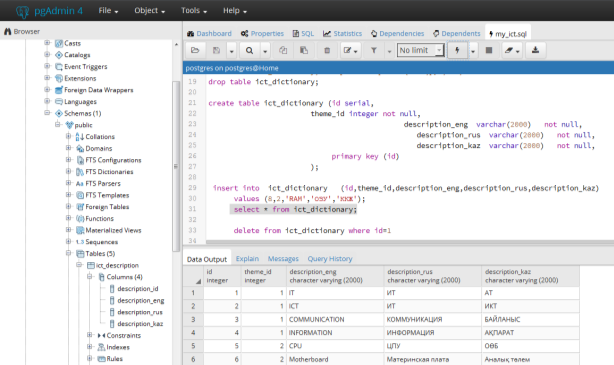Switch to the Properties tab

[262, 34]
